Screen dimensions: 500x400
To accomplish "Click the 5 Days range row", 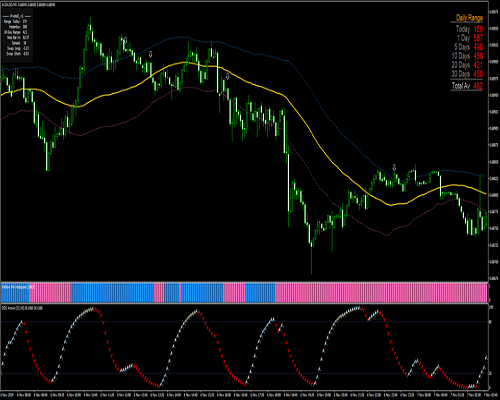I will point(468,47).
